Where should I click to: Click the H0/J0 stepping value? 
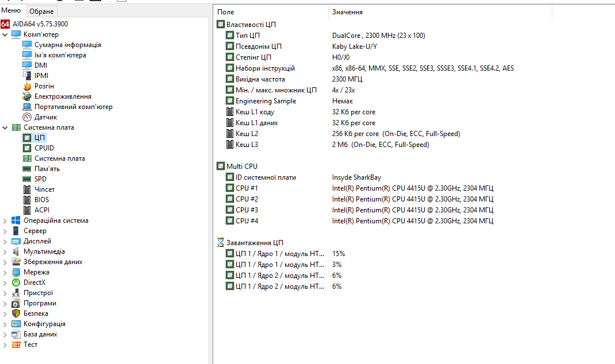(x=340, y=57)
